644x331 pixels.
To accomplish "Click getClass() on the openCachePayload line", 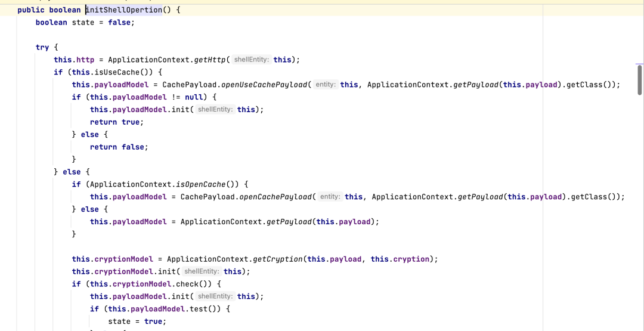I will click(x=595, y=197).
